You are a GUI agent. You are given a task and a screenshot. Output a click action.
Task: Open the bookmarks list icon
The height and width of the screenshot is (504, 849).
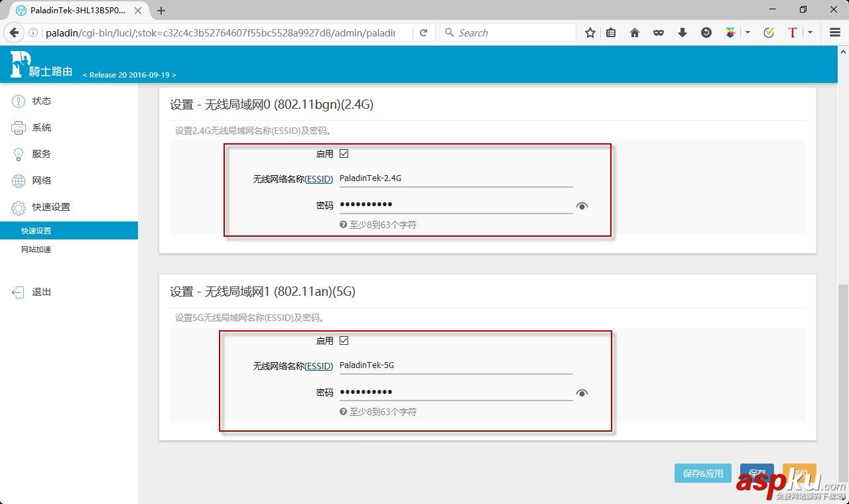[x=611, y=32]
